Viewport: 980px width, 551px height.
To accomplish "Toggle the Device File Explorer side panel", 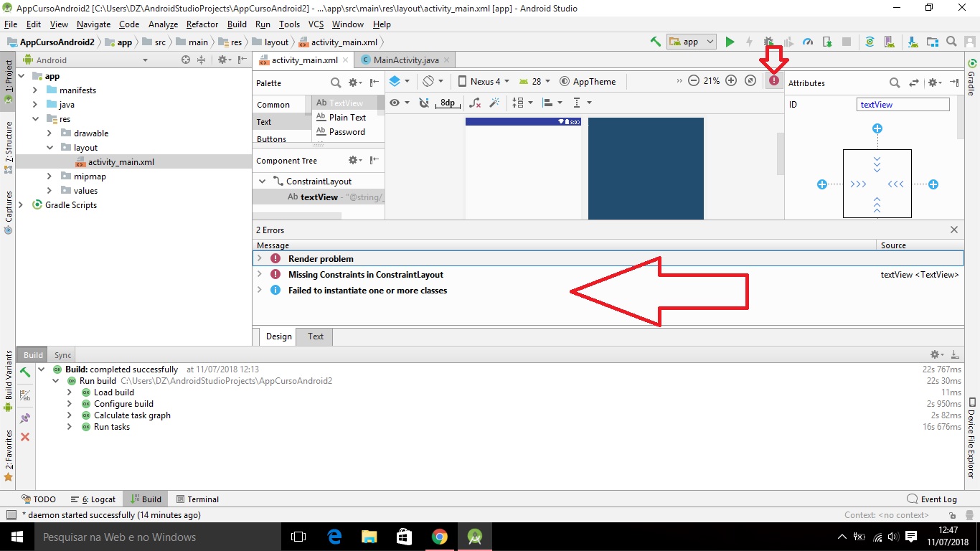I will click(972, 438).
